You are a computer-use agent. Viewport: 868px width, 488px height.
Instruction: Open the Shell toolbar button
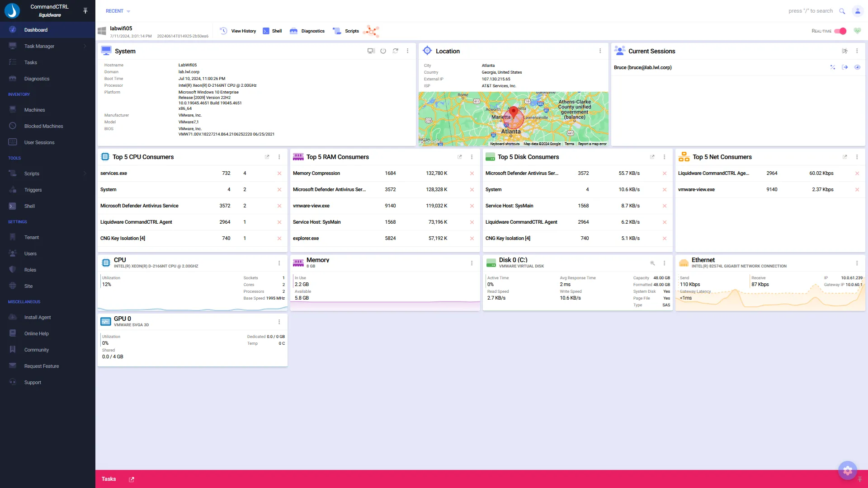point(272,31)
